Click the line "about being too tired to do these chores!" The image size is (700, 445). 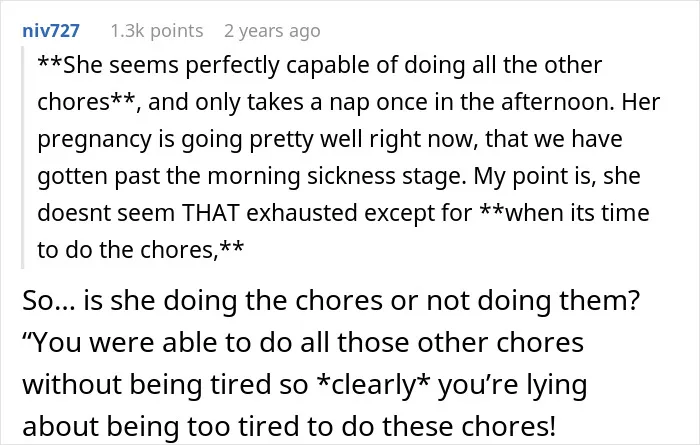coord(289,426)
